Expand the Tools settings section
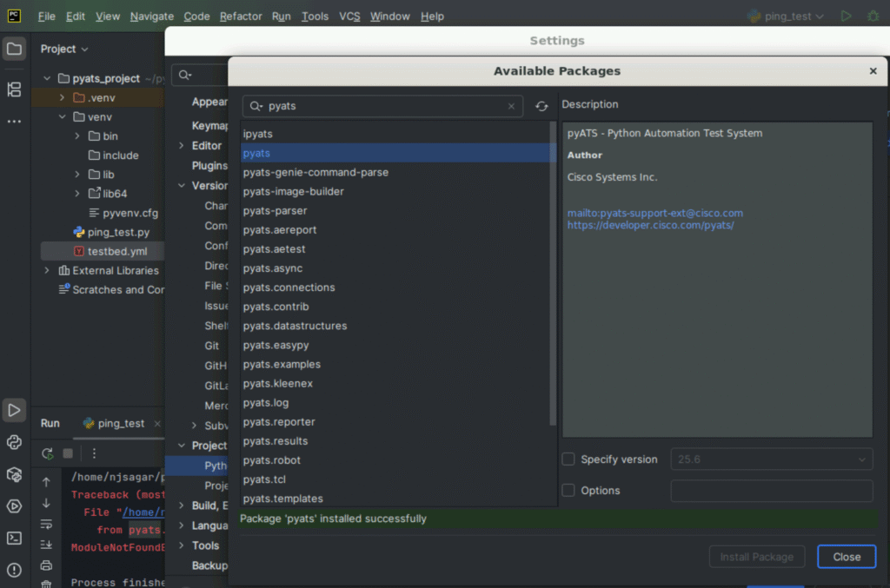The width and height of the screenshot is (890, 588). (x=182, y=545)
